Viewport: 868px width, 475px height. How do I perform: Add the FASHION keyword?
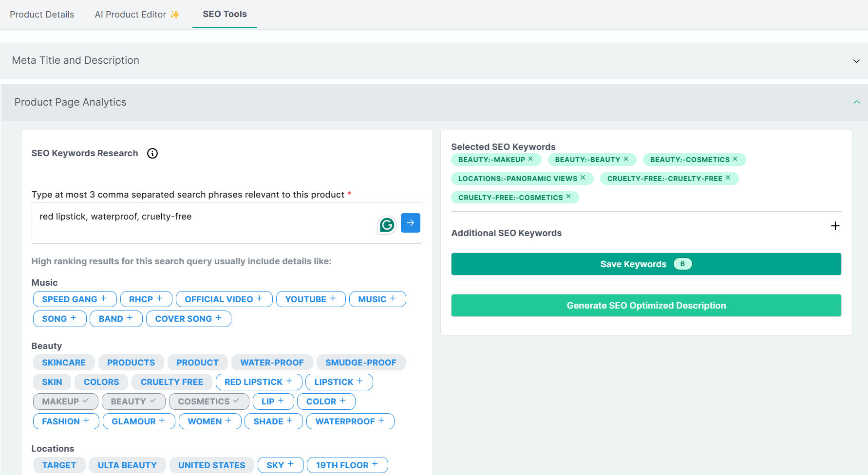click(x=66, y=421)
